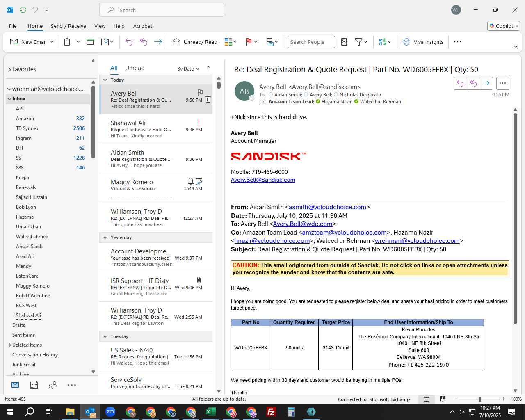Click asmith@vcloudchoice.com link

(x=327, y=207)
